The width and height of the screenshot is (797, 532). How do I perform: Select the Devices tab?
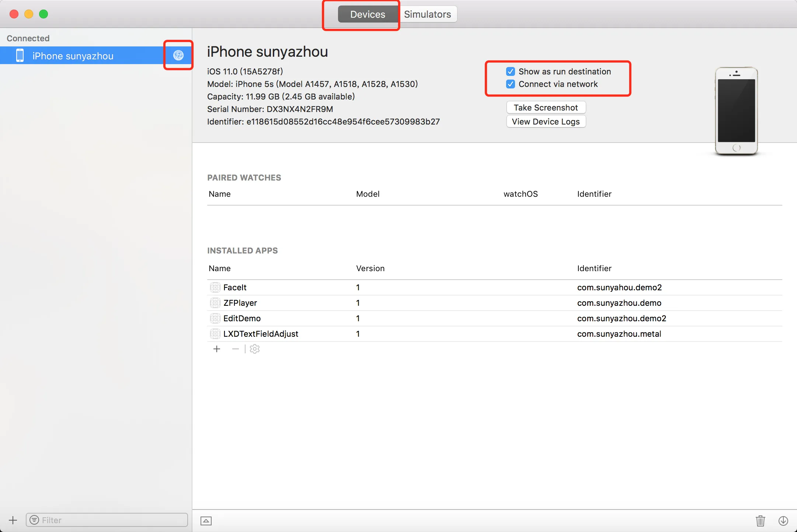368,14
